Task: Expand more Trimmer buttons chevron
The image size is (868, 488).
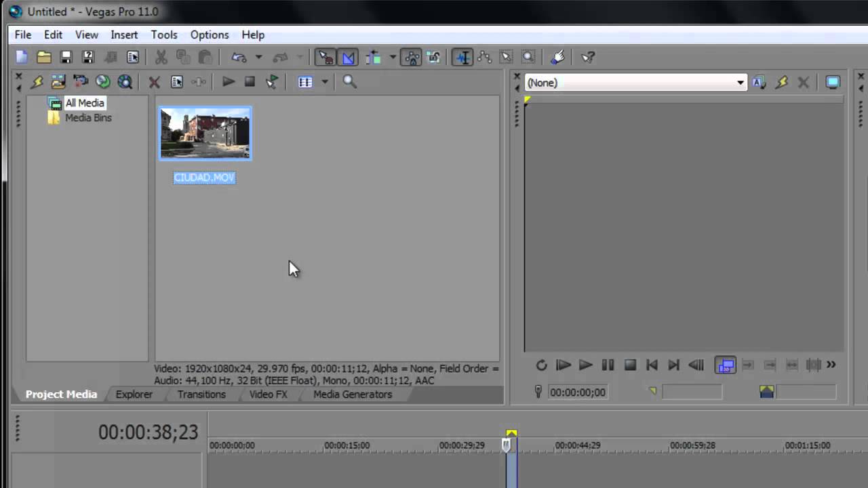Action: click(831, 365)
